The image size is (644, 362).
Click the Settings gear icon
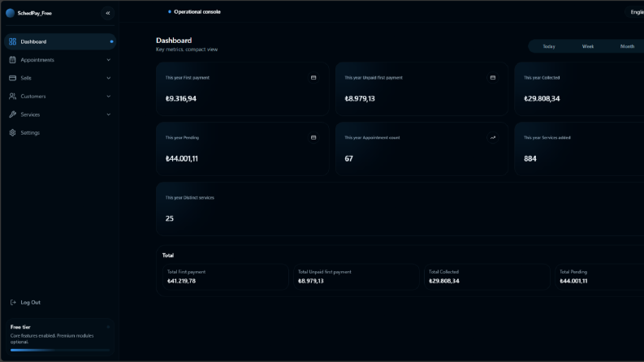pos(12,132)
